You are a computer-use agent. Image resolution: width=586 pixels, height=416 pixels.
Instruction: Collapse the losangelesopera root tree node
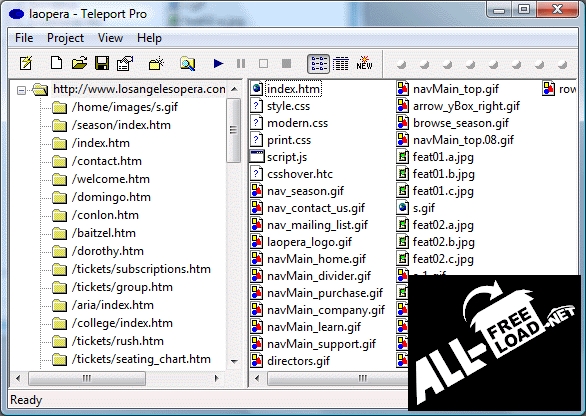pyautogui.click(x=22, y=90)
